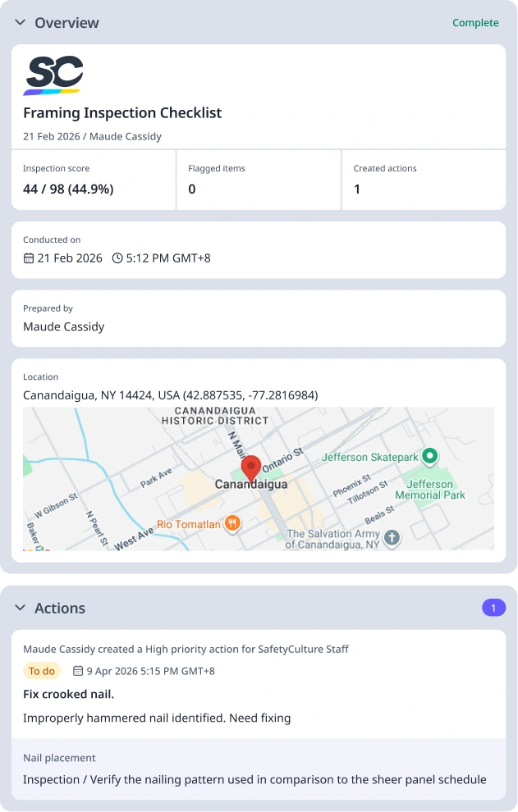518x812 pixels.
Task: Click the calendar icon beside 21 Feb 2026
Action: [29, 258]
